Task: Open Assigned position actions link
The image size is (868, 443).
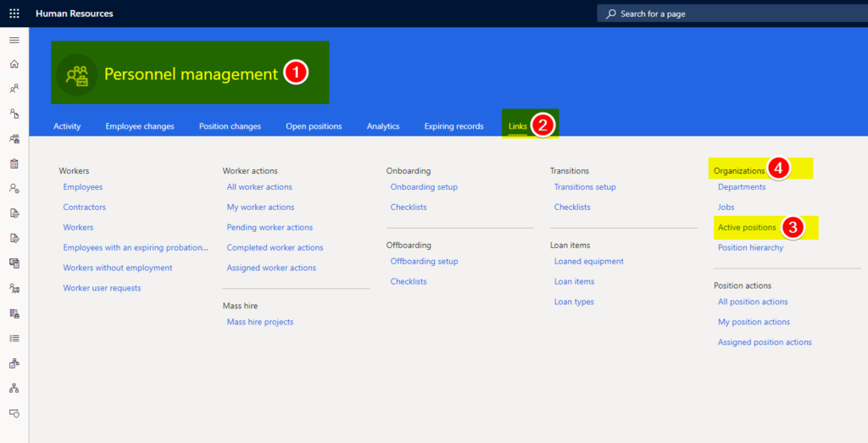Action: tap(765, 342)
